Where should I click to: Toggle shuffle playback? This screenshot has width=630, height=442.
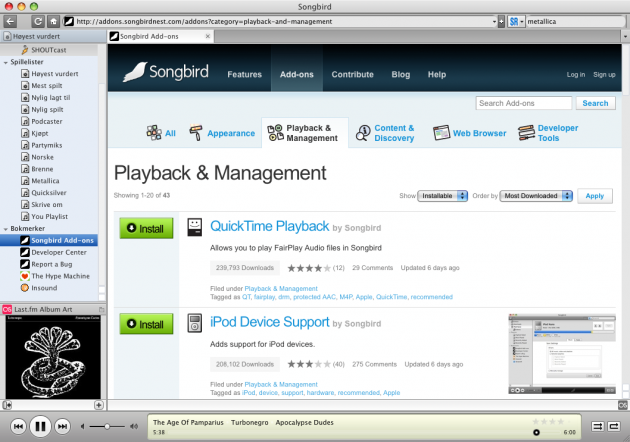click(597, 426)
